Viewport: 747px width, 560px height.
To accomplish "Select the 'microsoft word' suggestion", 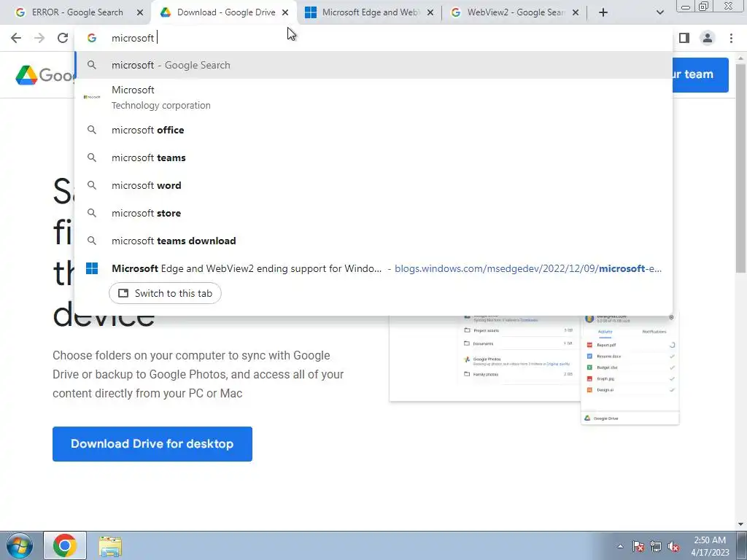I will (373, 185).
